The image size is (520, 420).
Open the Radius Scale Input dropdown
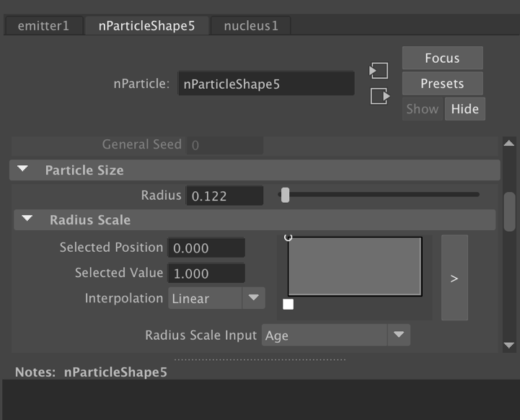[x=336, y=335]
